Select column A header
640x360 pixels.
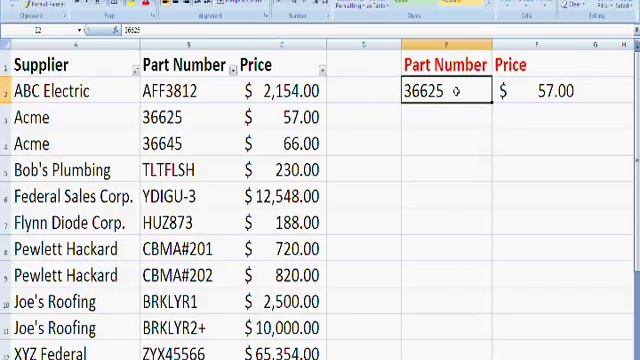76,44
